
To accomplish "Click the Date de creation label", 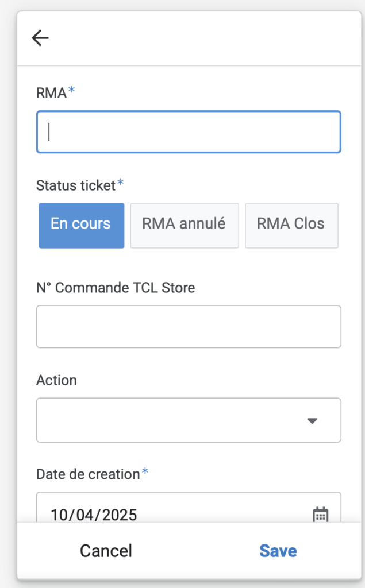I will click(88, 474).
